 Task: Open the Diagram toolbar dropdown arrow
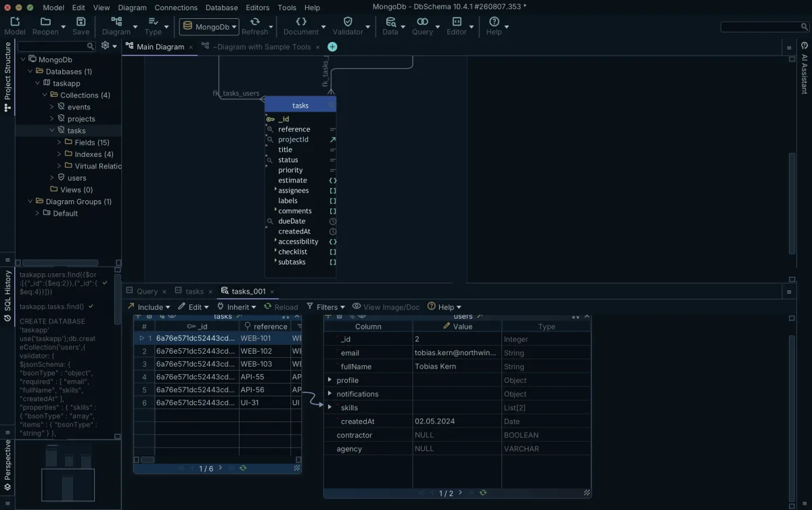coord(135,27)
